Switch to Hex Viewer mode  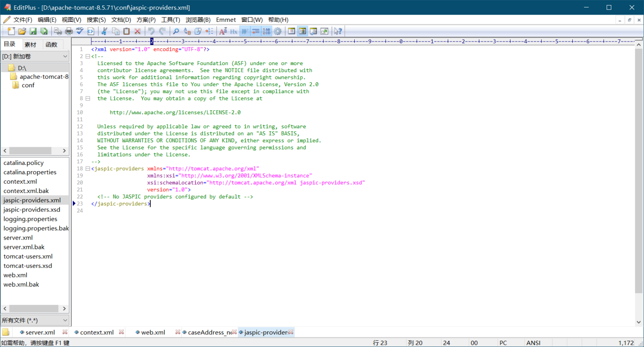234,31
